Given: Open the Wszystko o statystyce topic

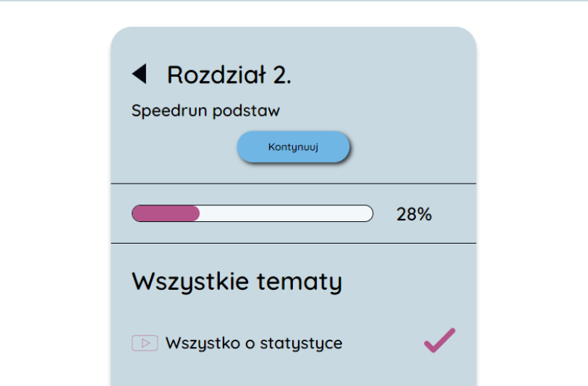Looking at the screenshot, I should pyautogui.click(x=253, y=343).
